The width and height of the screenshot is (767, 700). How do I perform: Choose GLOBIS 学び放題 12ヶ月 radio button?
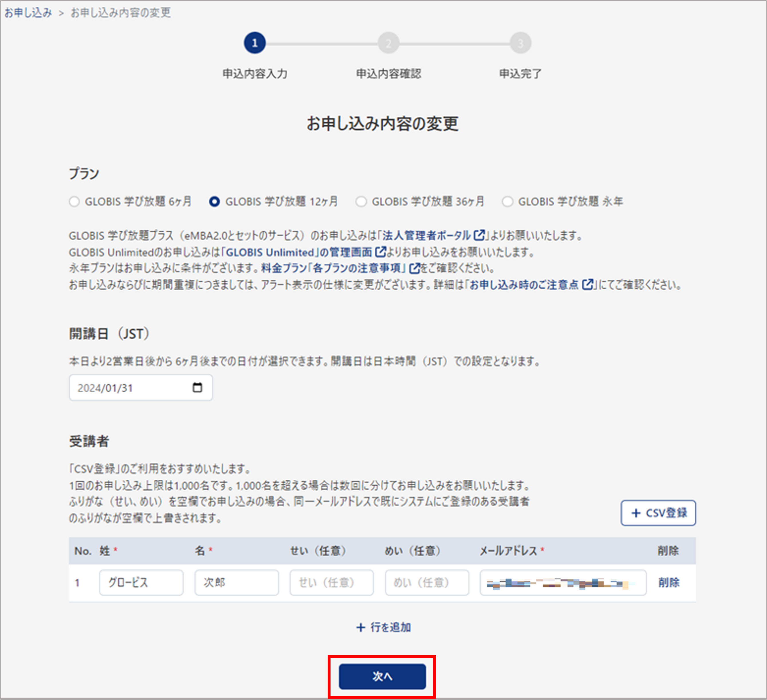click(215, 201)
